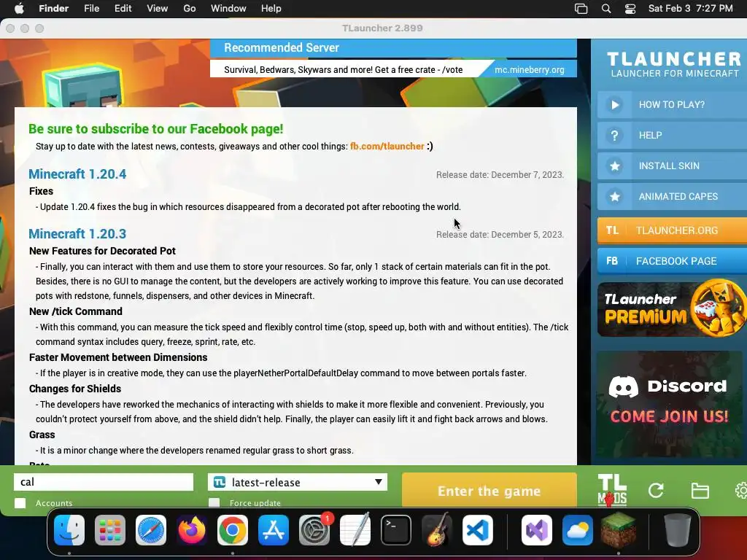The height and width of the screenshot is (560, 747).
Task: Open the Minecraft grass block icon in dock
Action: coord(619,530)
